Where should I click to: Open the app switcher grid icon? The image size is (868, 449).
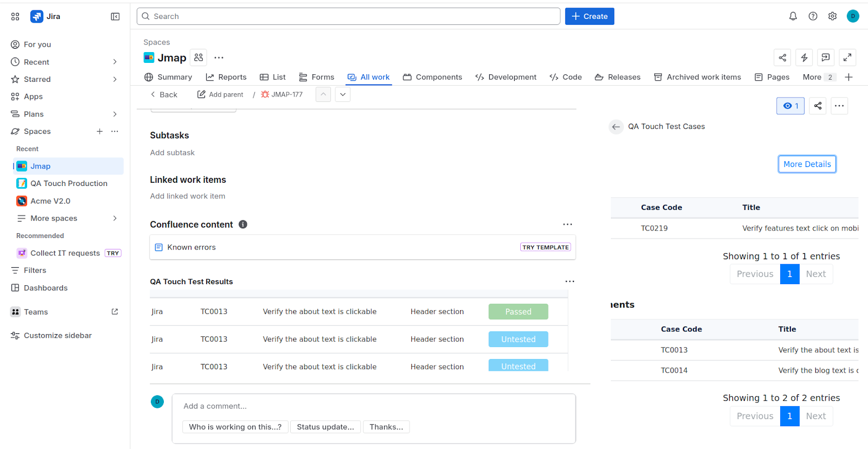(x=15, y=17)
